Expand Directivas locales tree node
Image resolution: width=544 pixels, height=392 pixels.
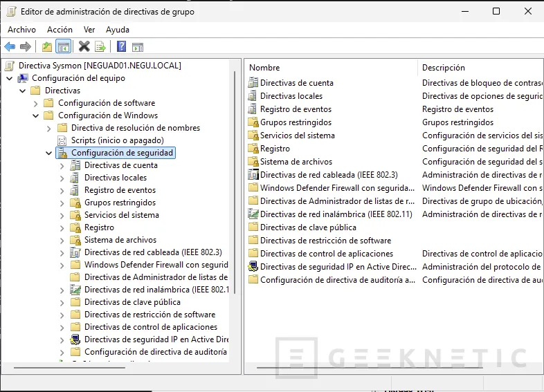62,178
